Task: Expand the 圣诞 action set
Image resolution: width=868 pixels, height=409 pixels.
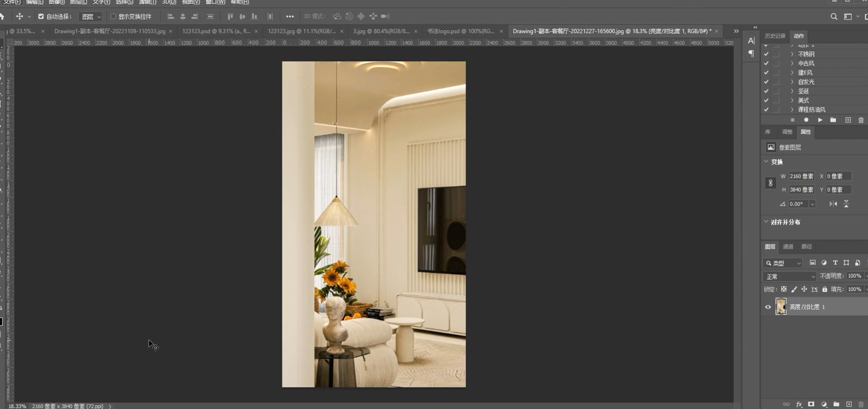Action: tap(792, 91)
